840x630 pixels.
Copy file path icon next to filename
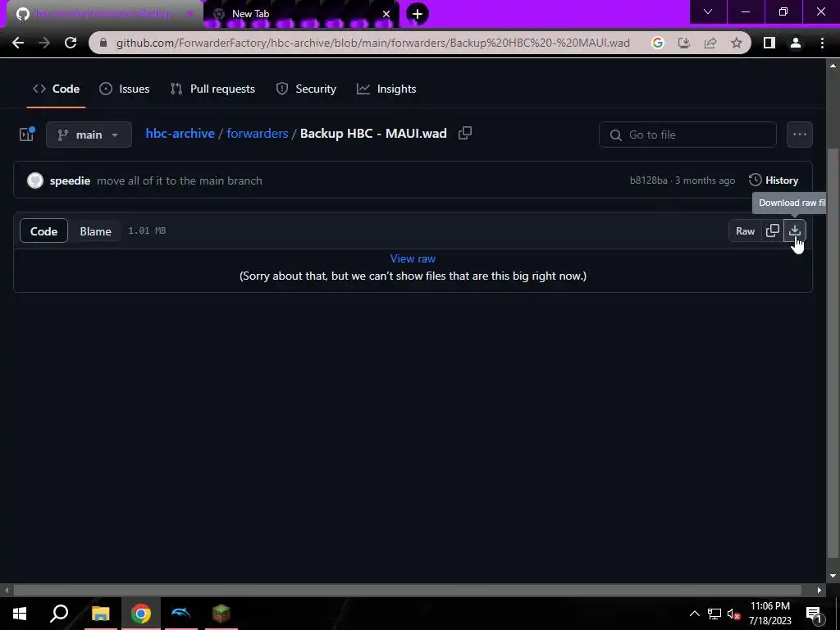point(465,133)
